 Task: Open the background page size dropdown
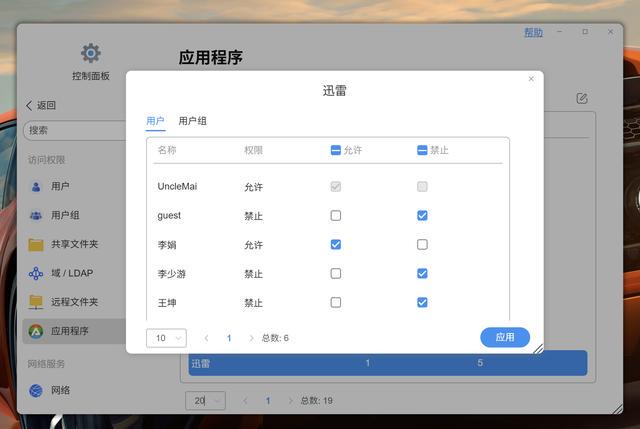pyautogui.click(x=205, y=400)
